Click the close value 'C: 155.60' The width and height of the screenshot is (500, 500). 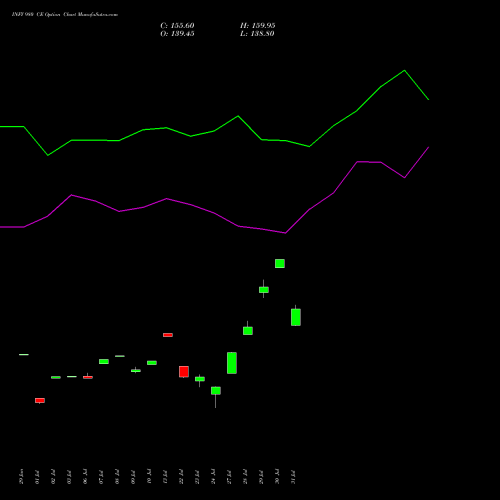tap(177, 26)
